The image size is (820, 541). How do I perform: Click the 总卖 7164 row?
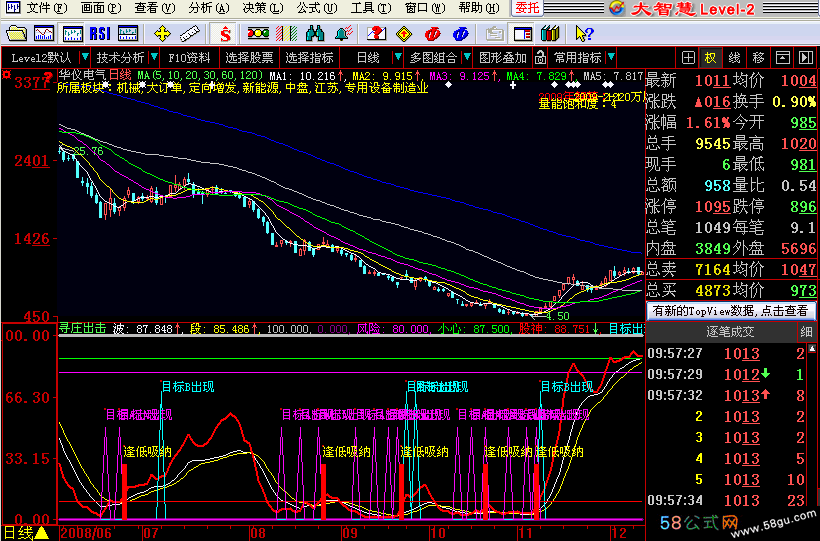[731, 269]
